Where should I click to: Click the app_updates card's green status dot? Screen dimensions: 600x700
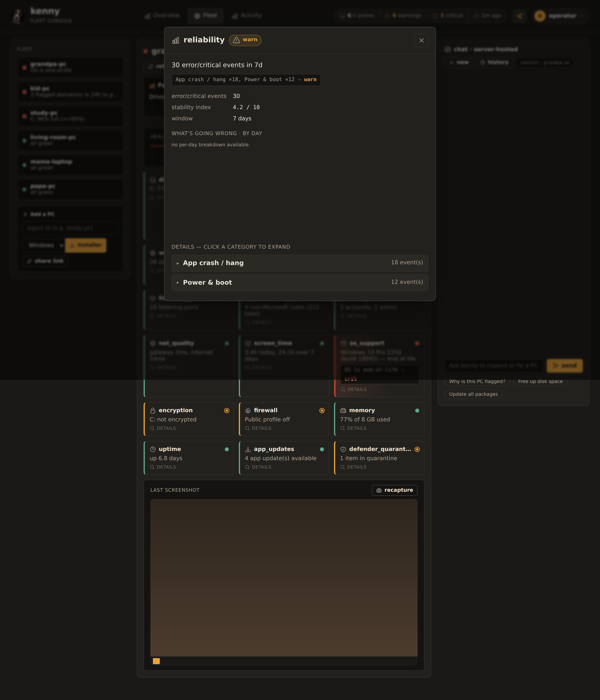322,449
